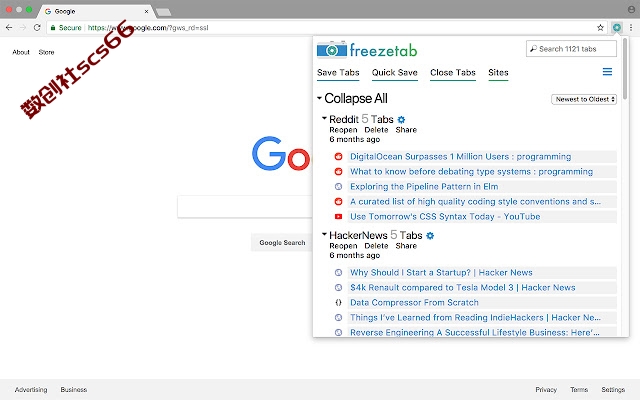Open Advertising footer link
This screenshot has width=640, height=400.
31,390
